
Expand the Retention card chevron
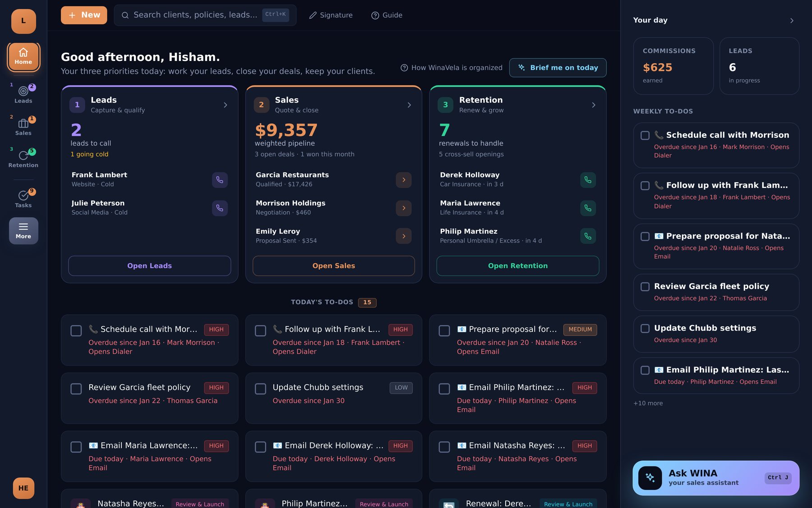594,105
